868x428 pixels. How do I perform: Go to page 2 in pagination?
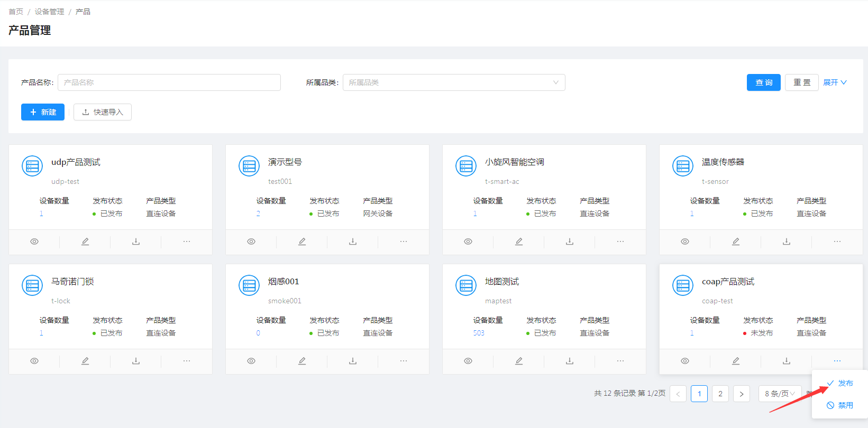[720, 394]
